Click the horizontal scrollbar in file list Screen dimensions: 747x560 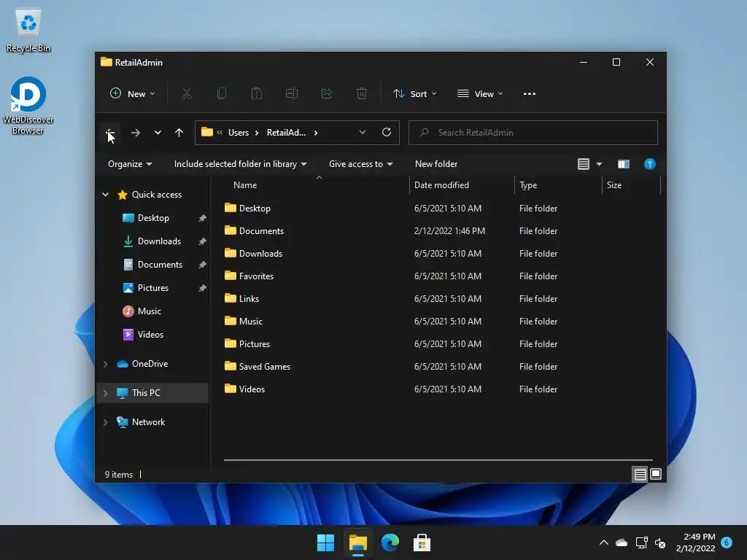tap(438, 460)
